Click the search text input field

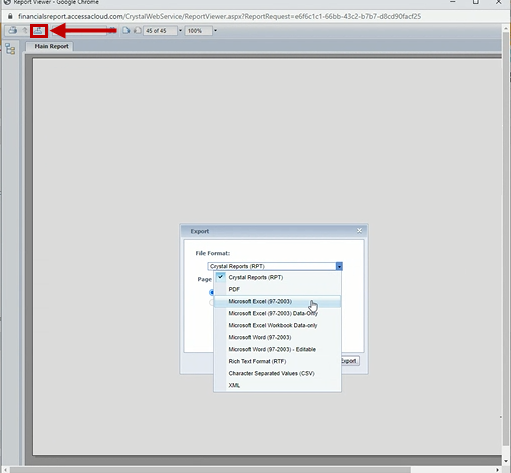pos(80,31)
